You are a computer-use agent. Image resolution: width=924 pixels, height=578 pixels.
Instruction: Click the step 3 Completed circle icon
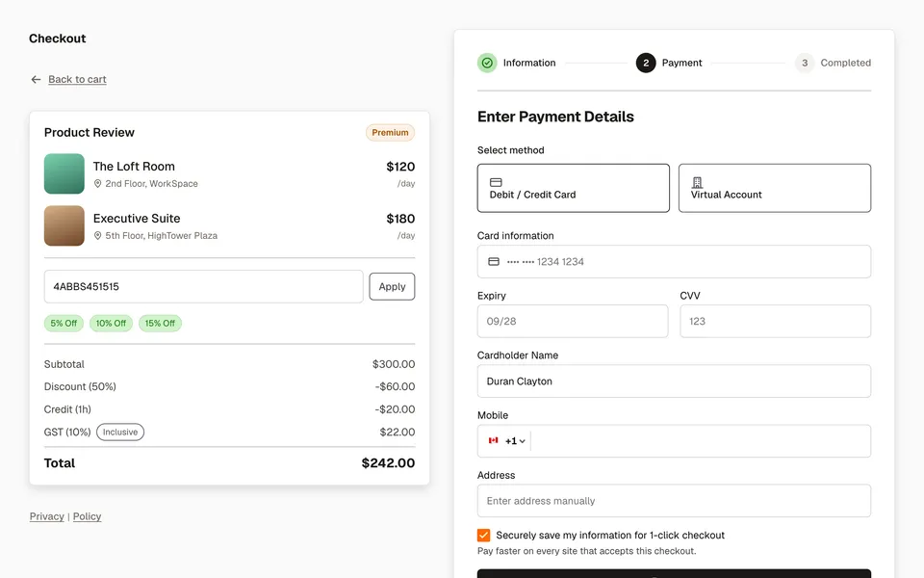pos(805,63)
